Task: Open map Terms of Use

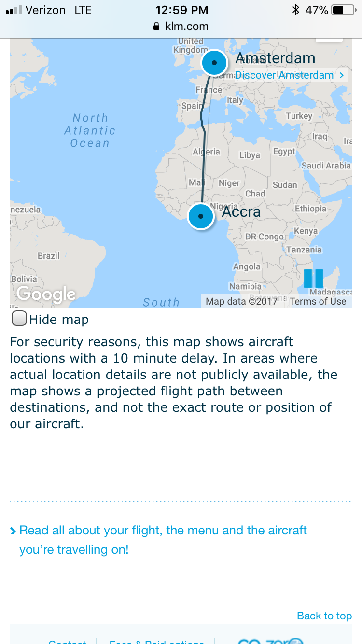Action: pos(318,301)
